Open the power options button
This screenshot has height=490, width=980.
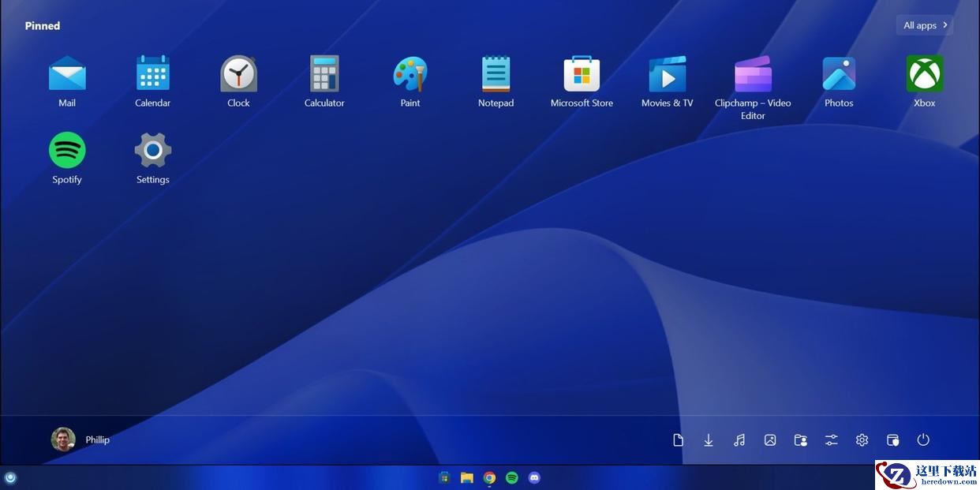click(923, 440)
